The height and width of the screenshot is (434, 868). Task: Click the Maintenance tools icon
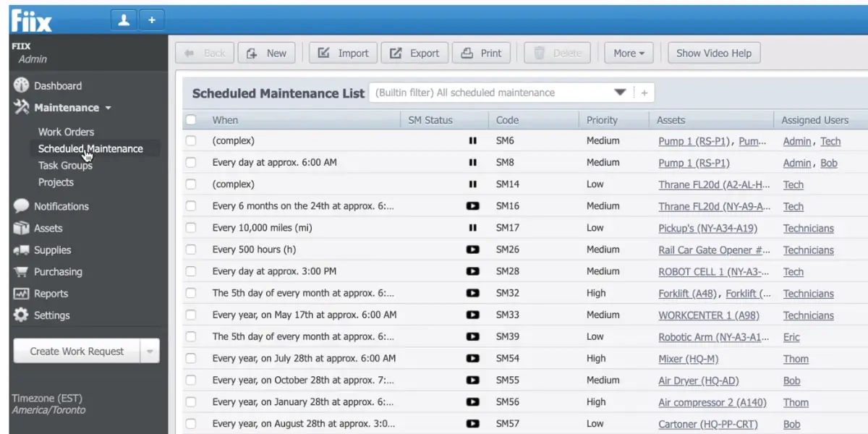click(x=22, y=108)
